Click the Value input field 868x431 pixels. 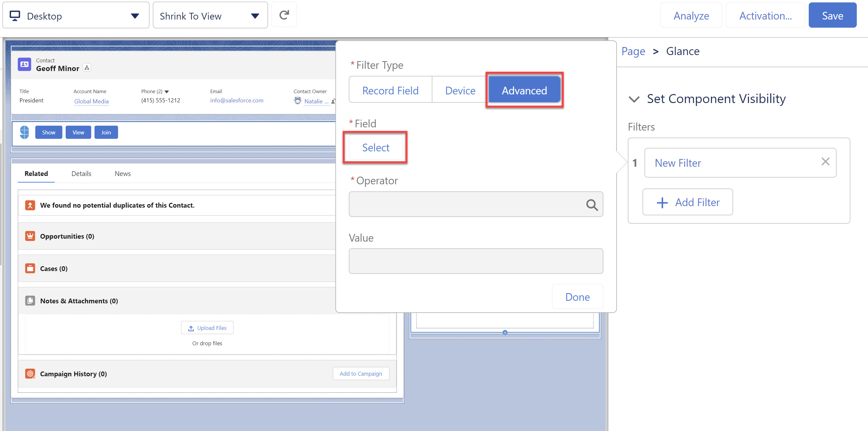(x=475, y=261)
